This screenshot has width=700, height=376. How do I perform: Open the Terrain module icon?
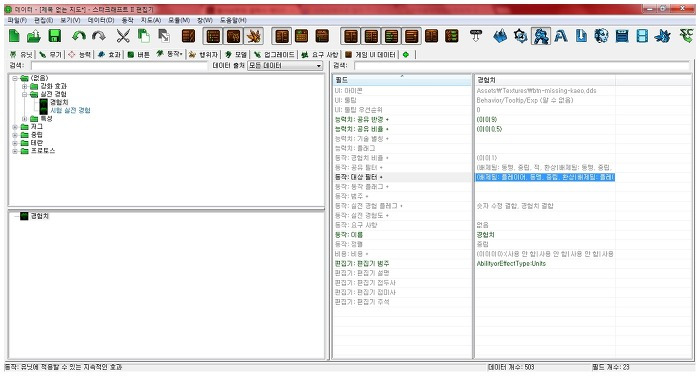(500, 36)
